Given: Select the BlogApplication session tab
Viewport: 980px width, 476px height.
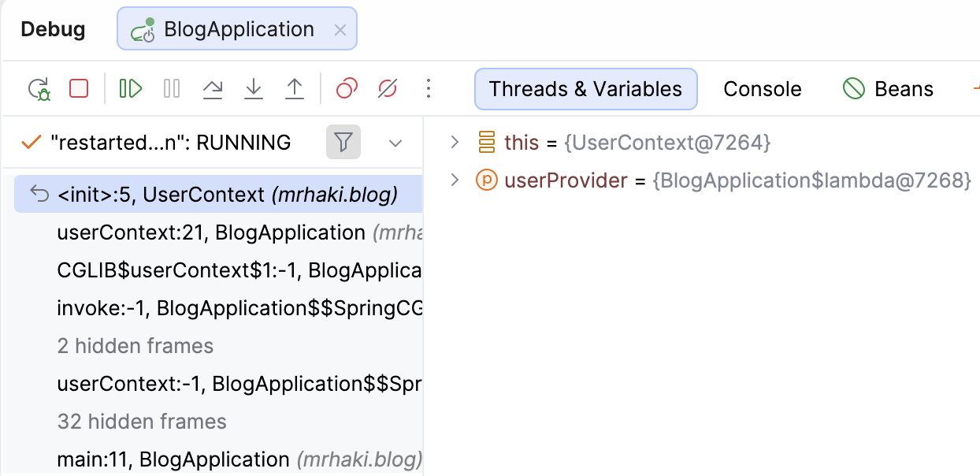Looking at the screenshot, I should point(237,29).
